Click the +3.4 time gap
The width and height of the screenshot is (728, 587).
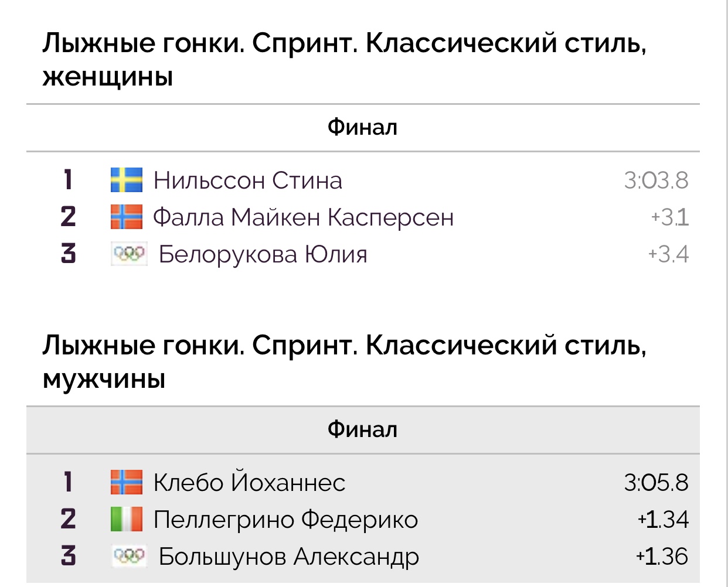coord(668,254)
